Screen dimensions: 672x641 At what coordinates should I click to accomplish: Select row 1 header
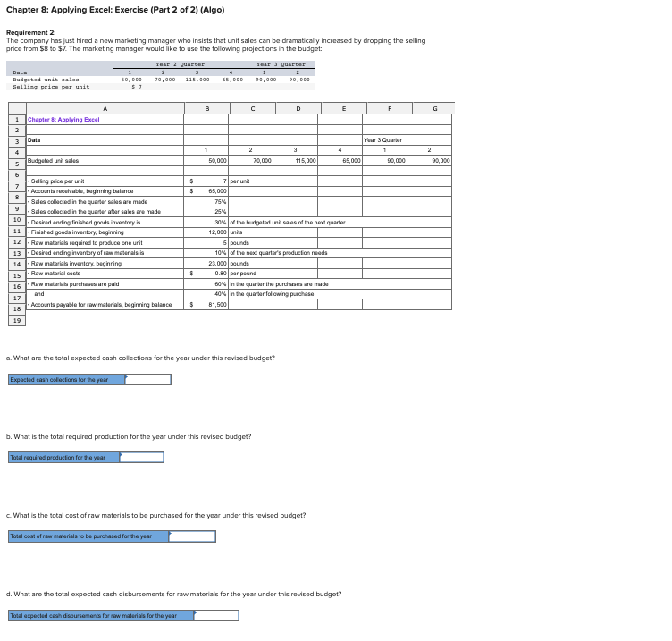coord(17,120)
